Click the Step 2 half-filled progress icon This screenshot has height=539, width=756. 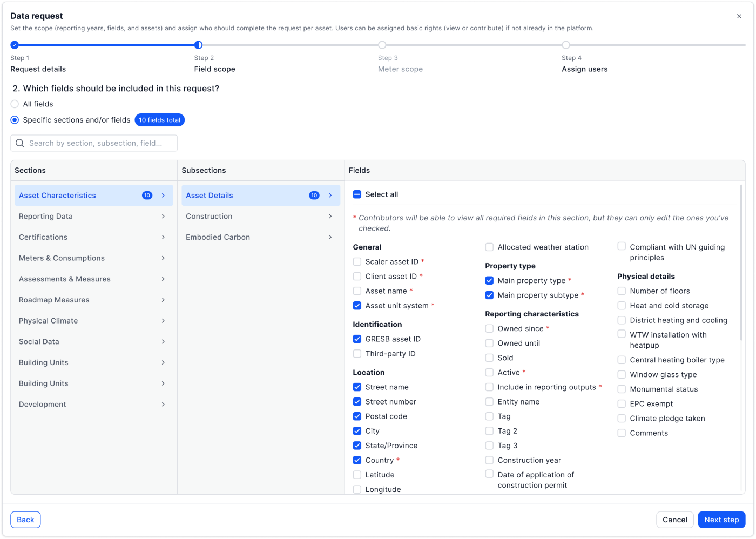coord(198,45)
